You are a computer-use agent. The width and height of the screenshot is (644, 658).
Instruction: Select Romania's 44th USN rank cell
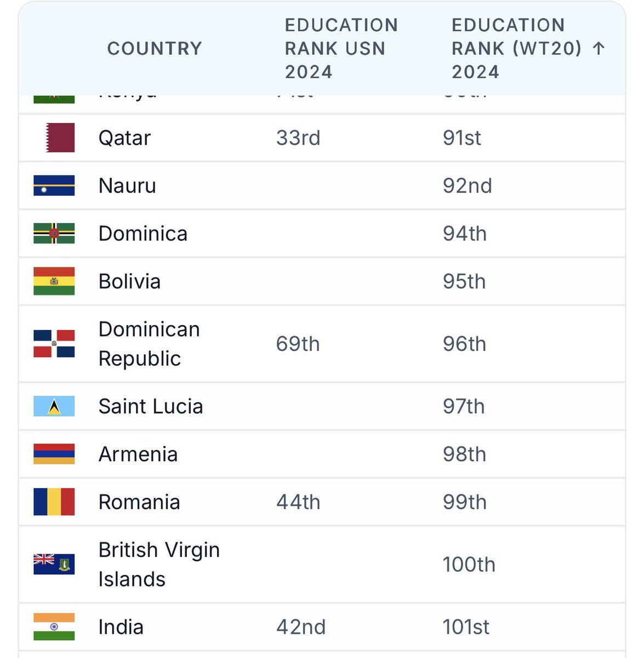(x=298, y=502)
